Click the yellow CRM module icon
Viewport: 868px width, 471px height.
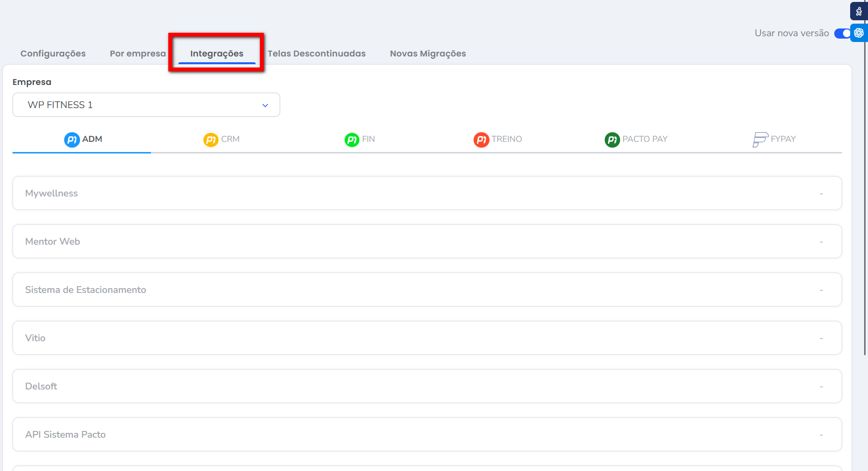[x=211, y=140]
